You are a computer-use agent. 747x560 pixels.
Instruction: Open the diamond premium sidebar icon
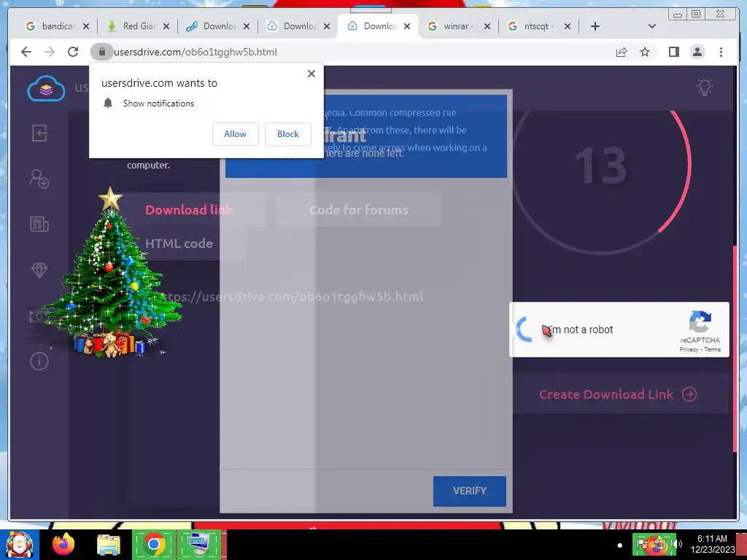(x=39, y=270)
